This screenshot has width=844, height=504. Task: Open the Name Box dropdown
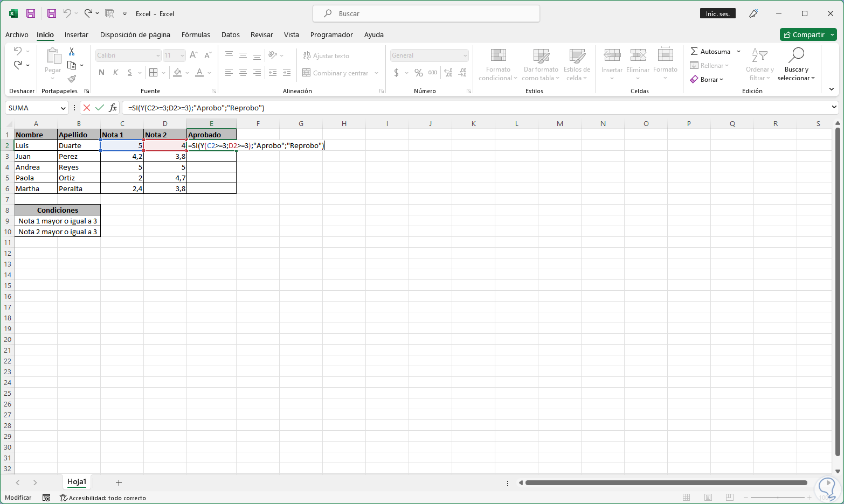63,108
